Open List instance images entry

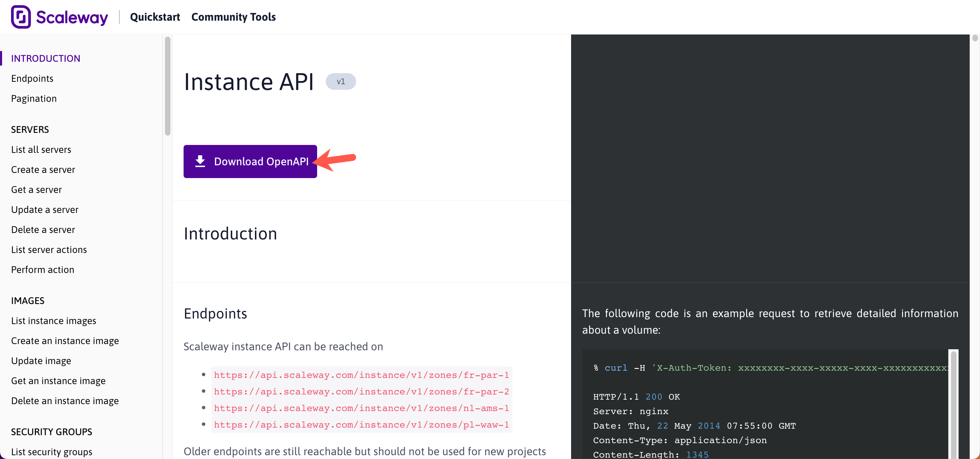point(53,321)
